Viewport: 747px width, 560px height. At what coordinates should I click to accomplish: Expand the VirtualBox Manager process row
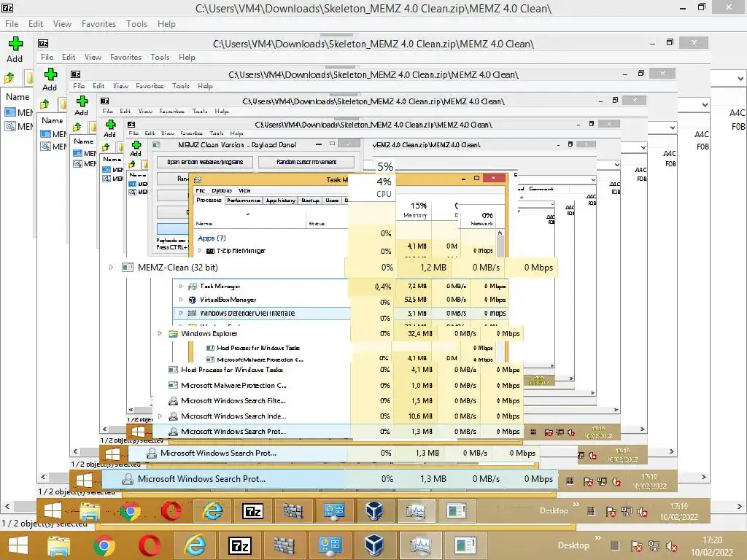181,300
